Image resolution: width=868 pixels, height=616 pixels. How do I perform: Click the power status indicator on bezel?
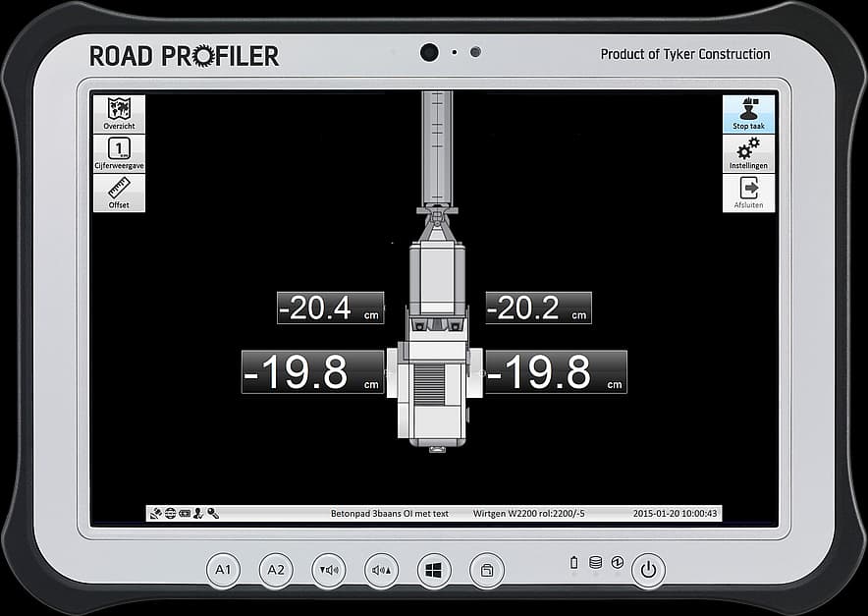click(x=618, y=562)
